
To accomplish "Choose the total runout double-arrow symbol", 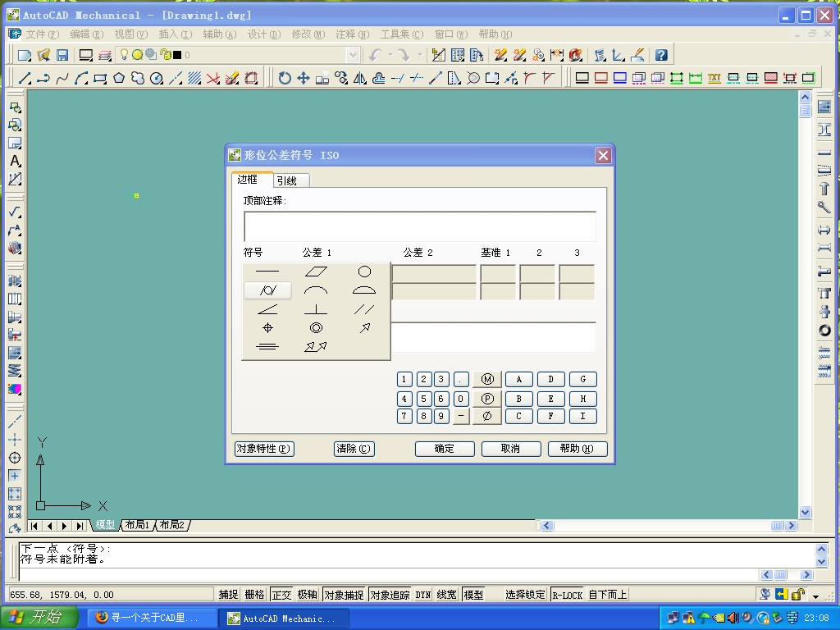I will pos(316,347).
